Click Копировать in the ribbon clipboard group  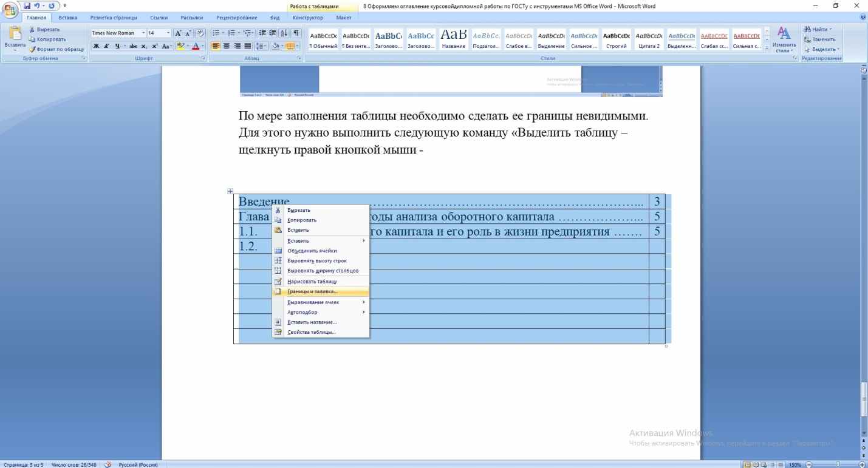pos(47,39)
